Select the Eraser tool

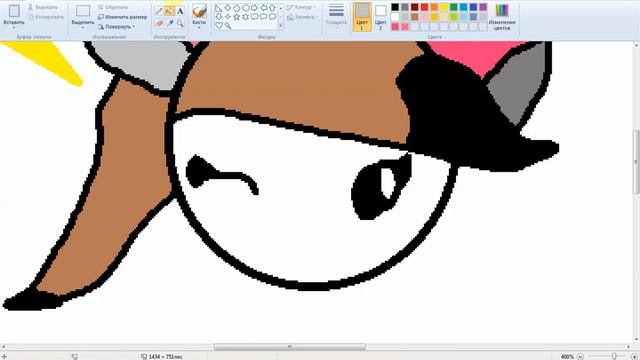click(x=159, y=24)
